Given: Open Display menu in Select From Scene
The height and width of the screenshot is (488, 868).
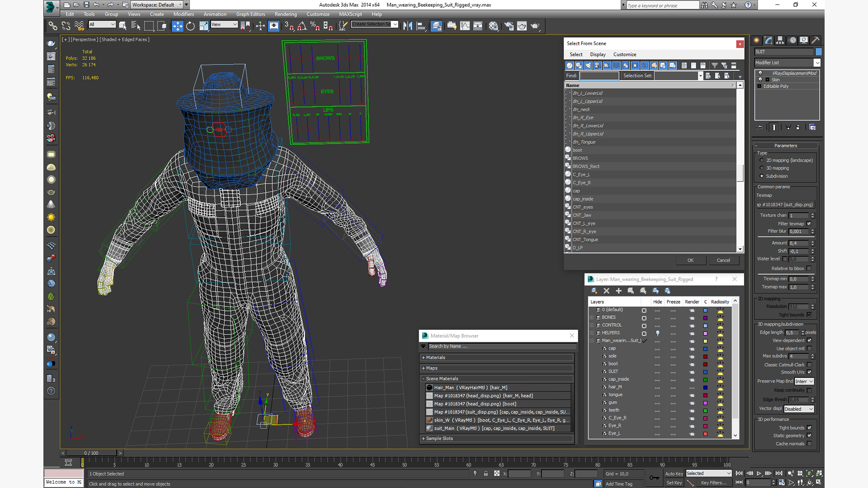Looking at the screenshot, I should pos(597,54).
